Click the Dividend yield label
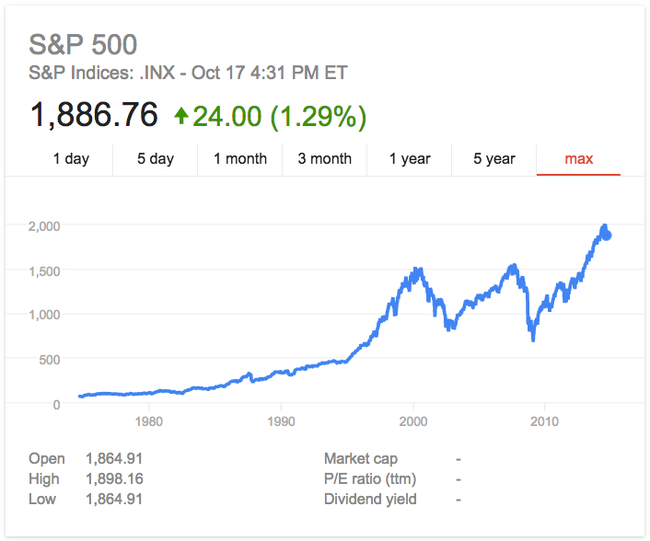Image resolution: width=650 pixels, height=541 pixels. click(370, 499)
